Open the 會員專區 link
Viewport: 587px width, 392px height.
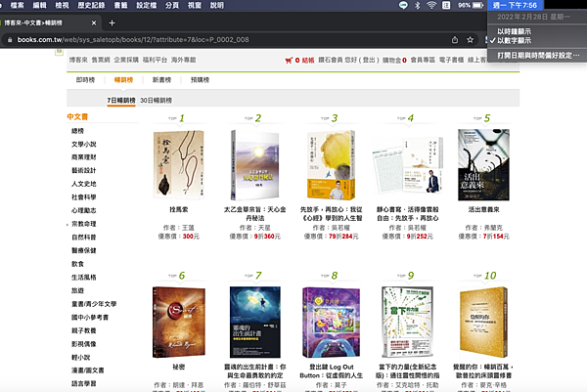423,60
